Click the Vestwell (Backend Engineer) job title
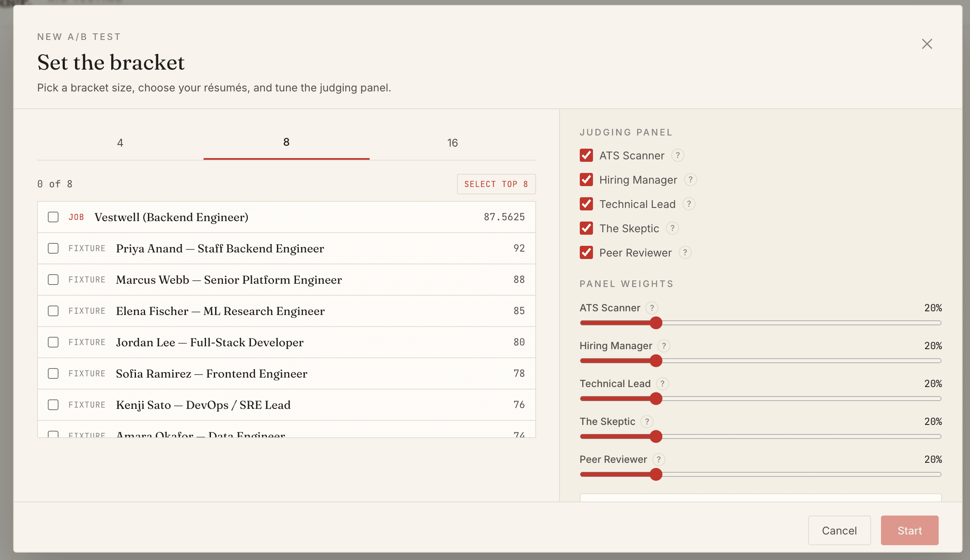Screen dimensions: 970x560 pyautogui.click(x=171, y=217)
